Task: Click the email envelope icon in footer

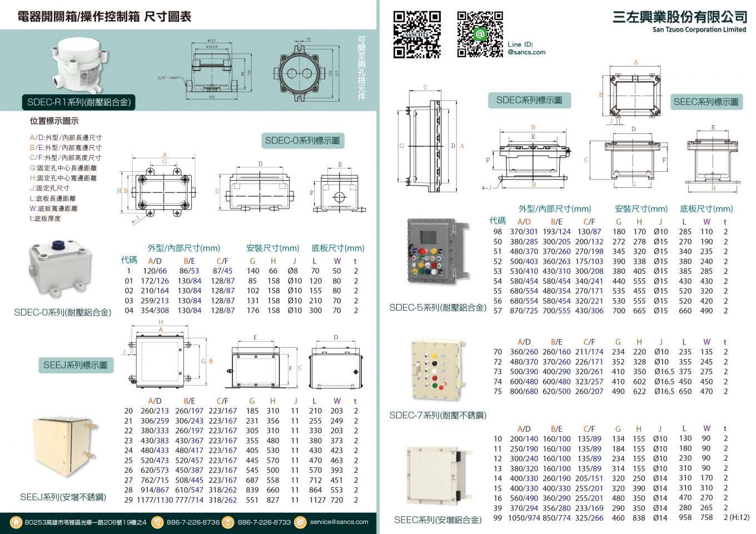Action: (x=300, y=522)
